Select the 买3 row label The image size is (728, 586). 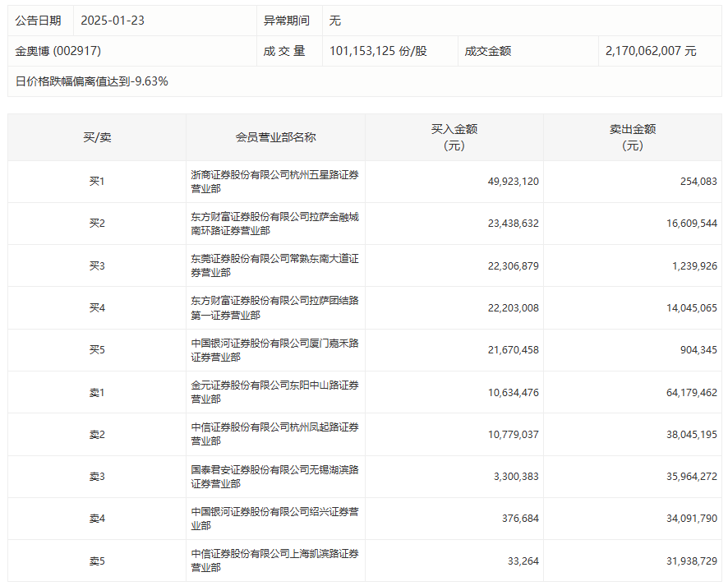tap(97, 266)
